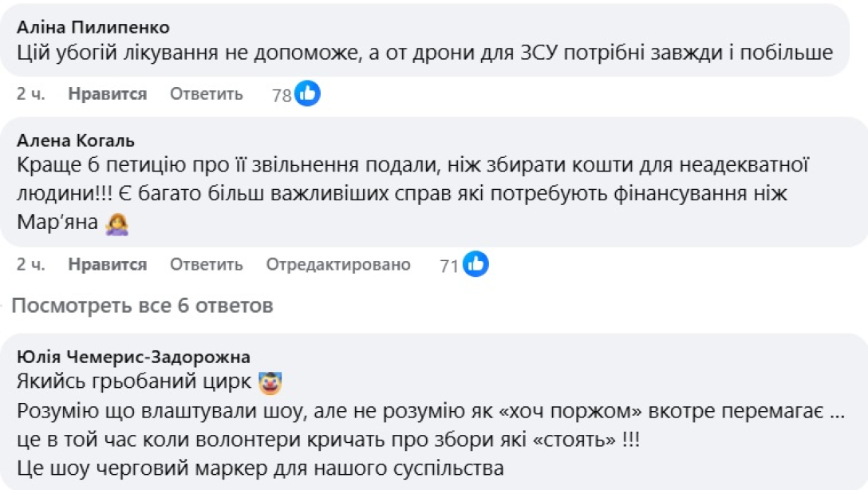This screenshot has width=868, height=490.
Task: Open Алена Когаль's profile name
Action: click(76, 141)
